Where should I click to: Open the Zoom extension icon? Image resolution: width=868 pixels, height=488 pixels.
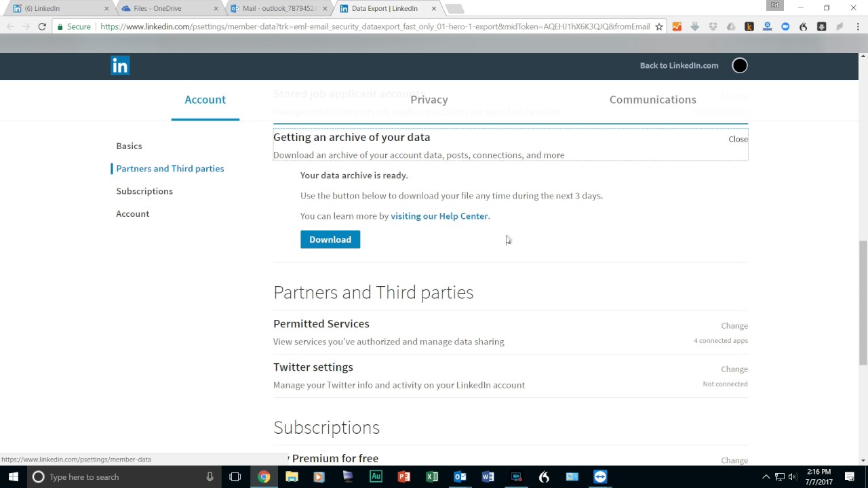[x=785, y=26]
